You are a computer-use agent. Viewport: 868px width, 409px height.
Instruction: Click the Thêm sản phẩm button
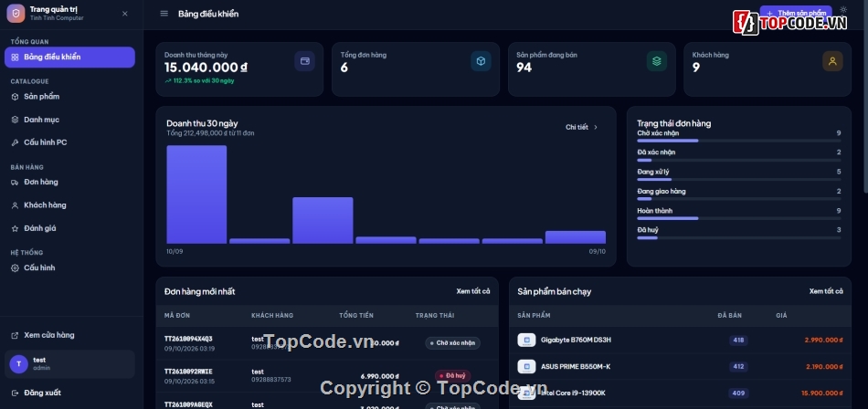[x=796, y=12]
